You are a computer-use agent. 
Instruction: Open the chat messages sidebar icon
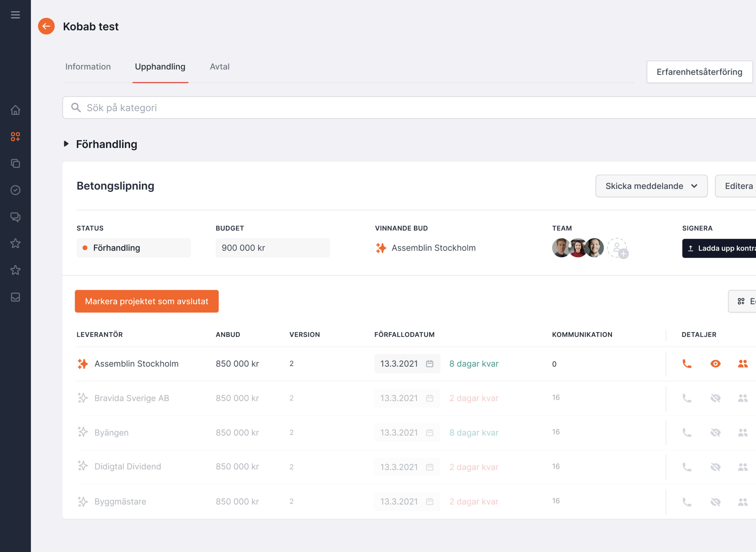pos(15,217)
